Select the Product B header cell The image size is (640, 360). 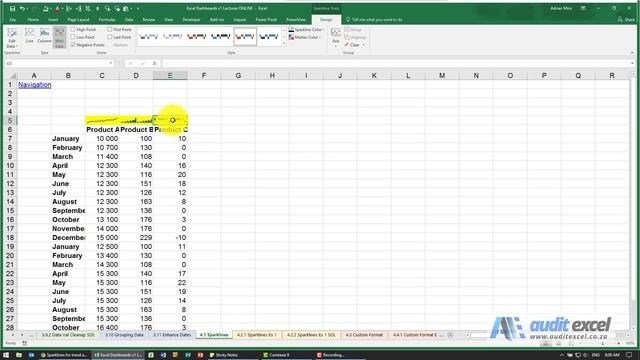136,129
